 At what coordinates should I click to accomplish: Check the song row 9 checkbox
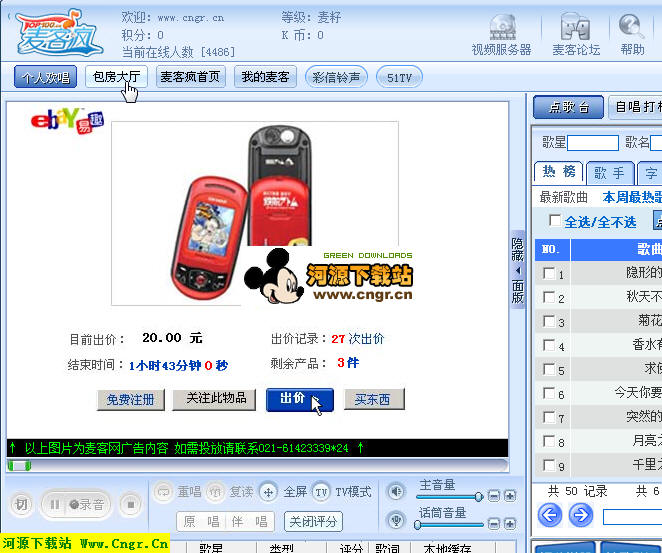pos(549,465)
